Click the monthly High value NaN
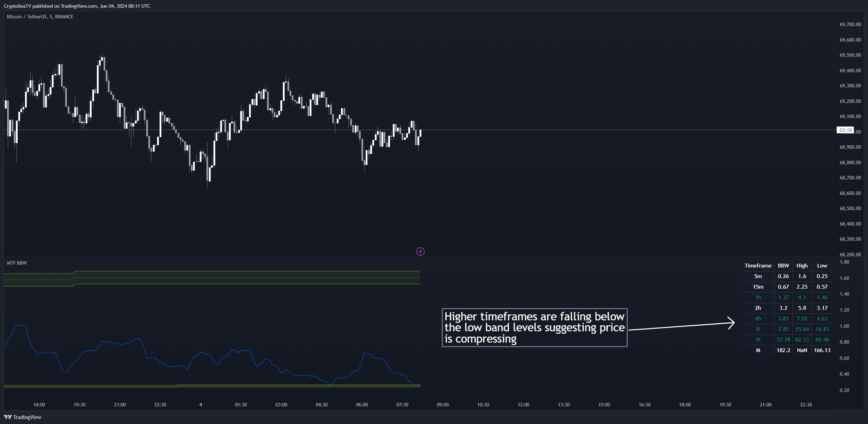Screen dimensions: 868x424 click(x=802, y=350)
